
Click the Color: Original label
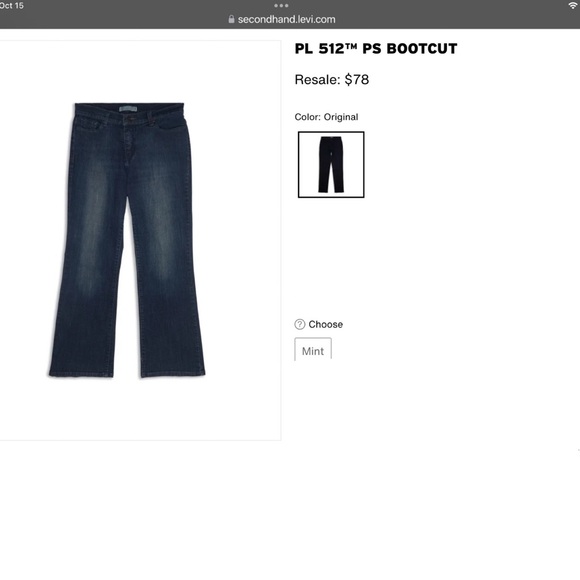click(326, 117)
